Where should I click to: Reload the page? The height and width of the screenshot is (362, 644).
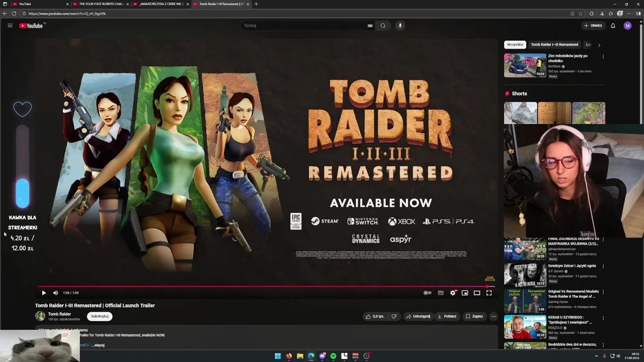pyautogui.click(x=14, y=14)
